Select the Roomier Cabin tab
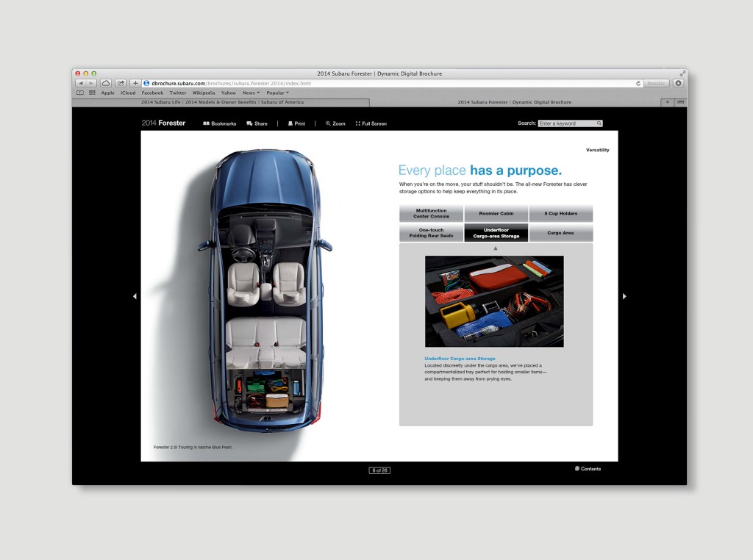This screenshot has height=560, width=753. click(496, 214)
